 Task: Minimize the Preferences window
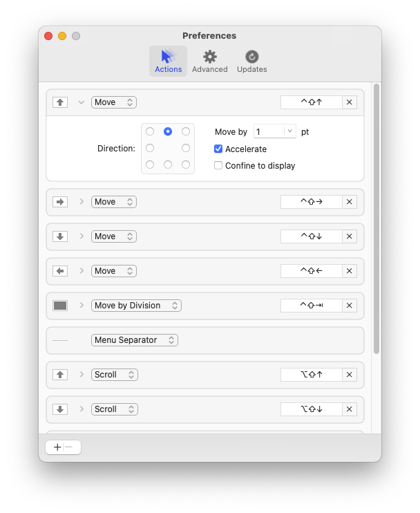(x=62, y=36)
